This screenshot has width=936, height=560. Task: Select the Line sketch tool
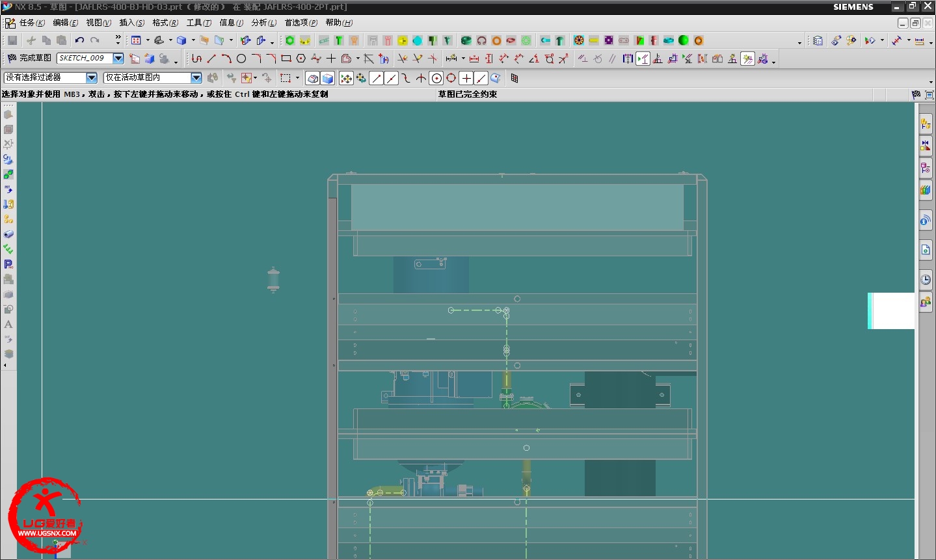(211, 59)
